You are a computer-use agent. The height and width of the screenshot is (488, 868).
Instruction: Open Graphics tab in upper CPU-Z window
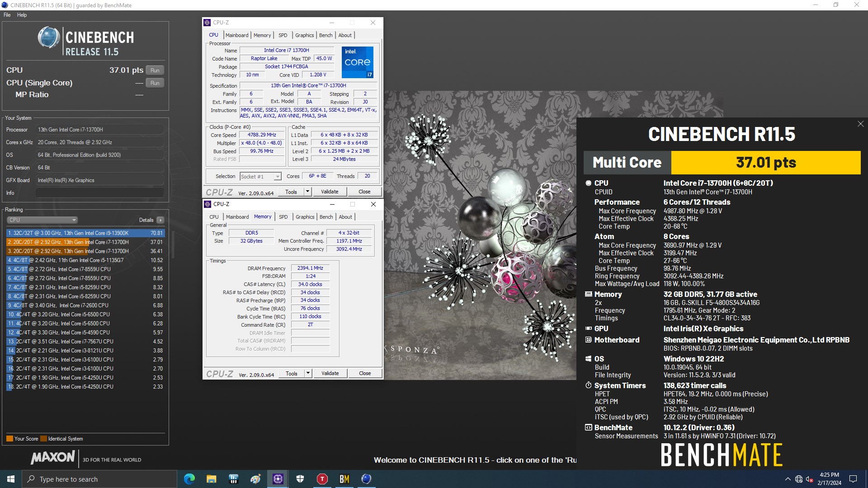click(x=304, y=35)
